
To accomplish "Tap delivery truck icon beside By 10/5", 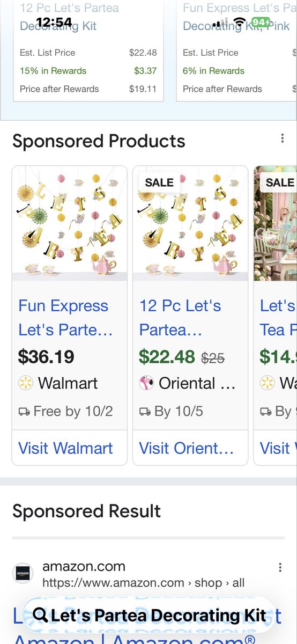I will (145, 412).
